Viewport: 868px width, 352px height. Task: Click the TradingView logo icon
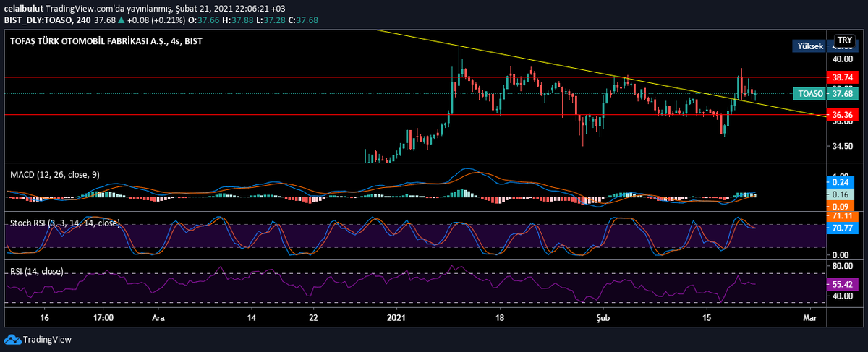(12, 340)
